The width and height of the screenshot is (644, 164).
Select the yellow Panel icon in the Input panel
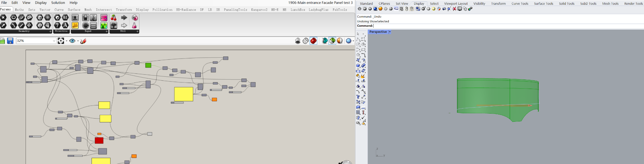(x=75, y=26)
